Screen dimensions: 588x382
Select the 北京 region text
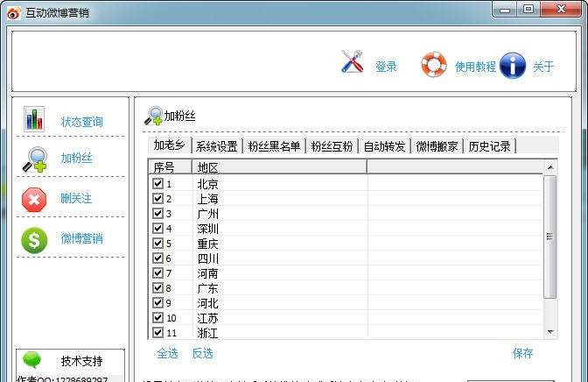(207, 184)
